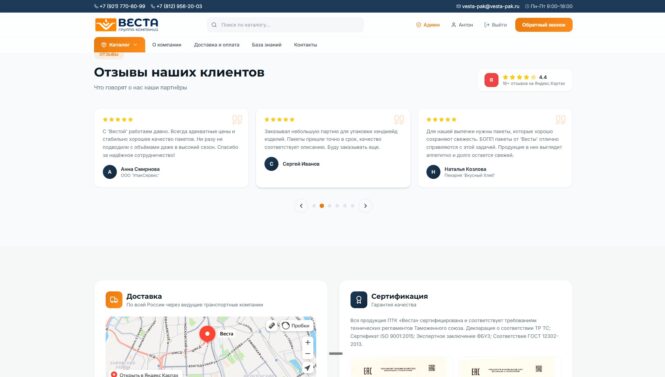Zoom out the map with minus button
This screenshot has height=377, width=665.
(x=307, y=353)
